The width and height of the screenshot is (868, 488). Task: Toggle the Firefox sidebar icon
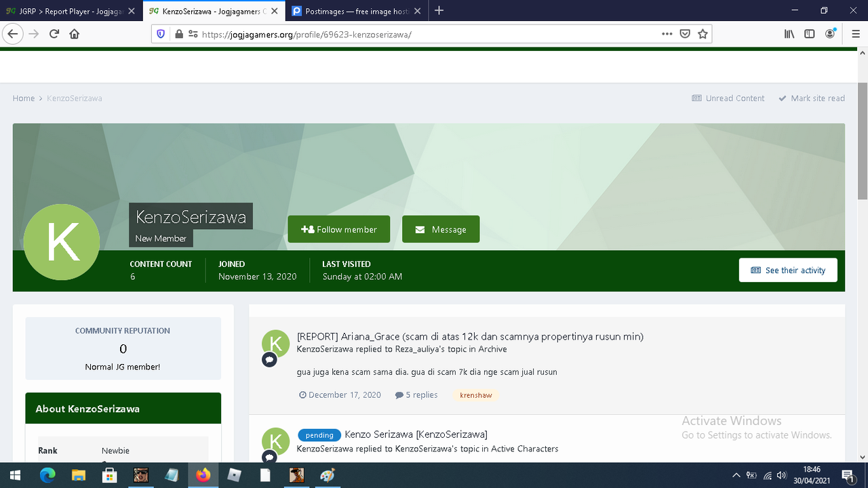pos(810,34)
